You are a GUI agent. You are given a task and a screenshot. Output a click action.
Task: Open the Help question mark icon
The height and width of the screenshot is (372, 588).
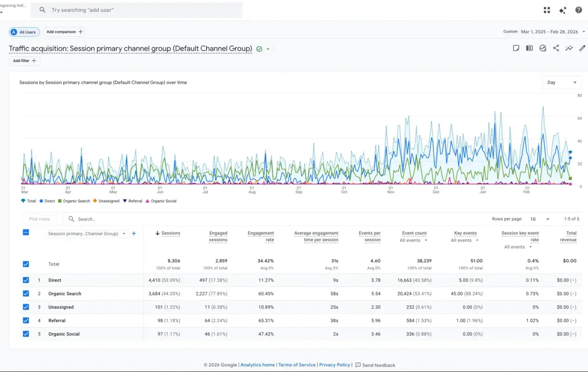(579, 10)
